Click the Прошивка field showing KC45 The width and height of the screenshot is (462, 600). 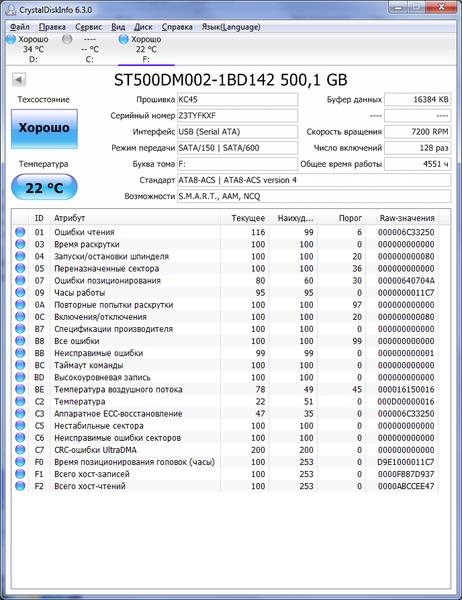coord(237,99)
